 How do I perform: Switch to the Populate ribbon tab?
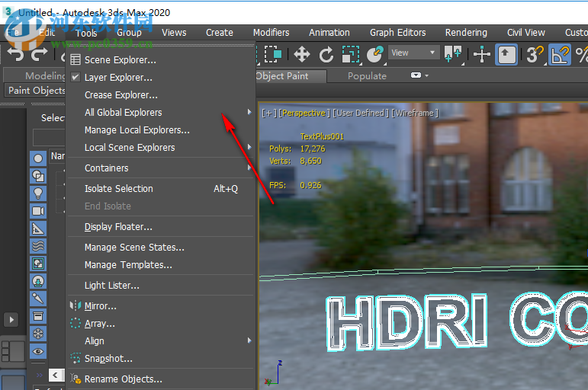(x=367, y=76)
